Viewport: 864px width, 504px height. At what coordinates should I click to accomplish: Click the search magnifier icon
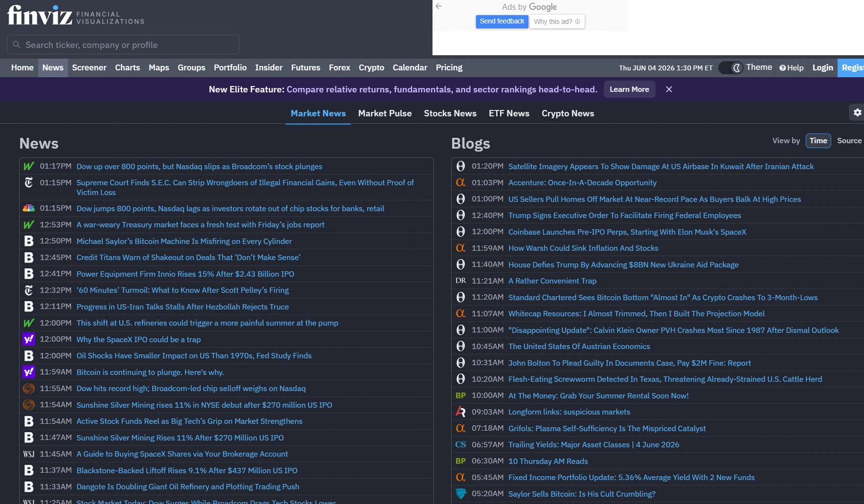17,44
